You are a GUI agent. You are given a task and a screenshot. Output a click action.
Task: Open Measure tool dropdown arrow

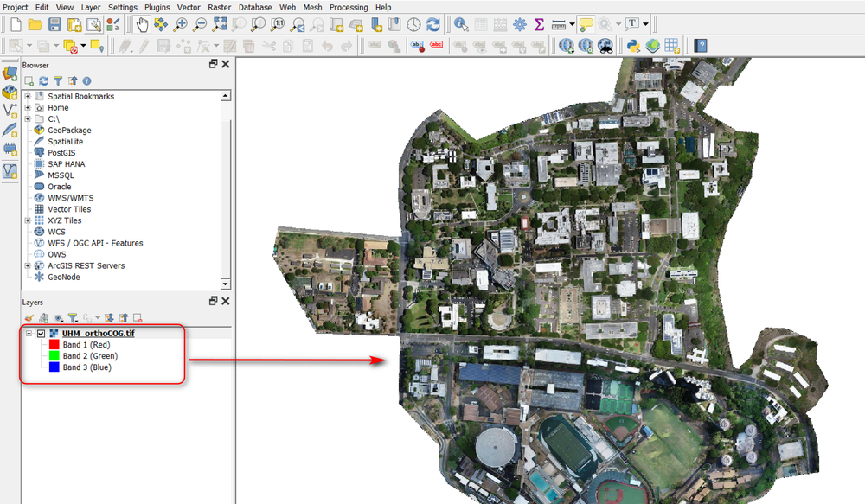coord(572,25)
